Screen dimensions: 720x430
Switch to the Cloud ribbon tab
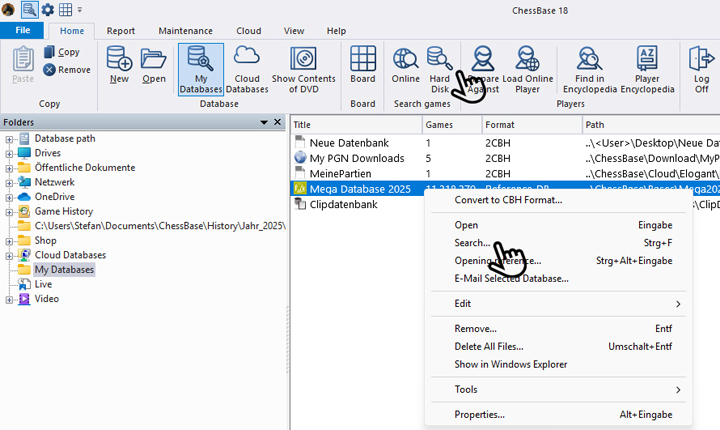pyautogui.click(x=248, y=31)
